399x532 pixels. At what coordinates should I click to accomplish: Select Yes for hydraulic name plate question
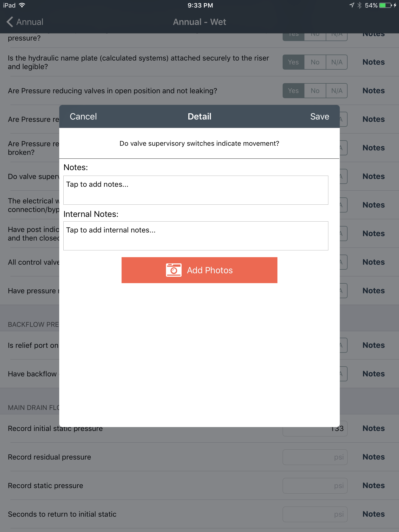click(x=293, y=62)
